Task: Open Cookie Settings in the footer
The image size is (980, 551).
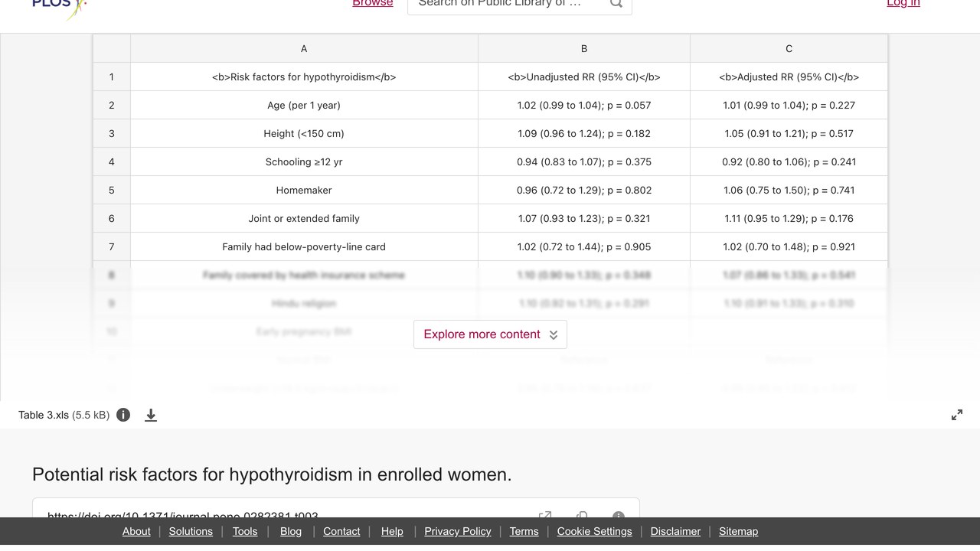Action: click(595, 531)
